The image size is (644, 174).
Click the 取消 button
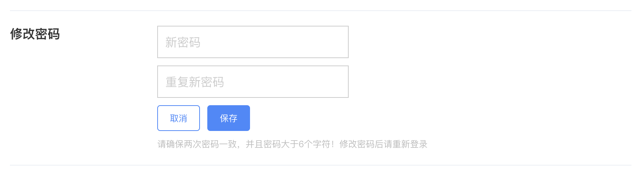[179, 118]
